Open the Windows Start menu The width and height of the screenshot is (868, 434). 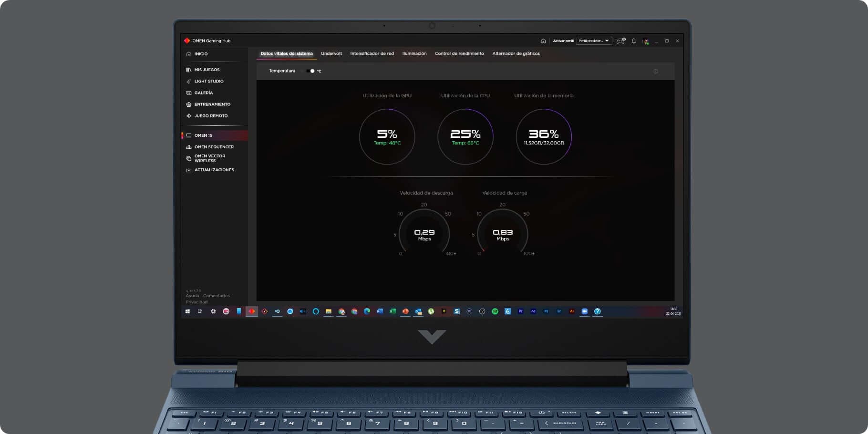[x=187, y=311]
